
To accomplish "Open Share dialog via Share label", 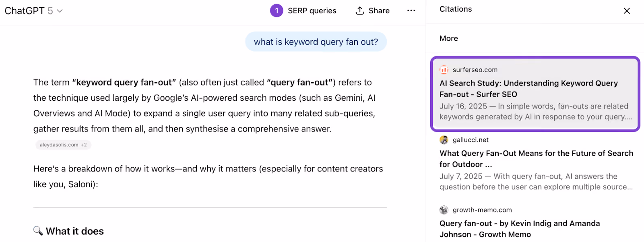I will tap(379, 11).
